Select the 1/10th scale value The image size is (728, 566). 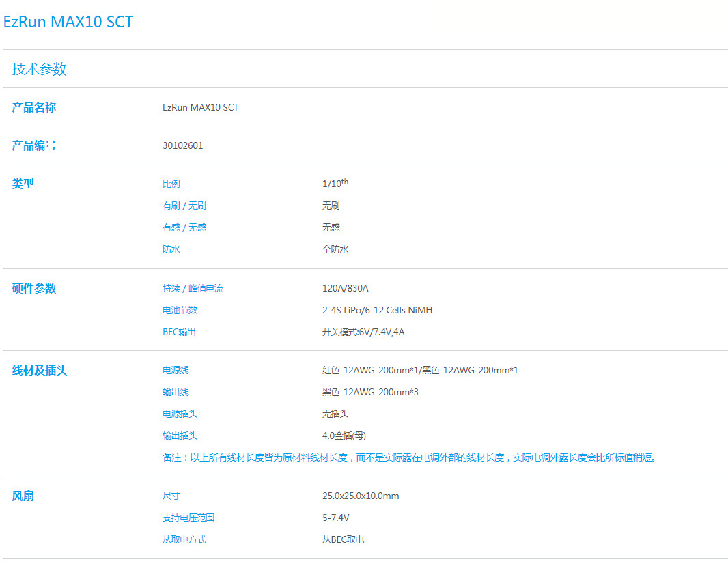coord(335,183)
